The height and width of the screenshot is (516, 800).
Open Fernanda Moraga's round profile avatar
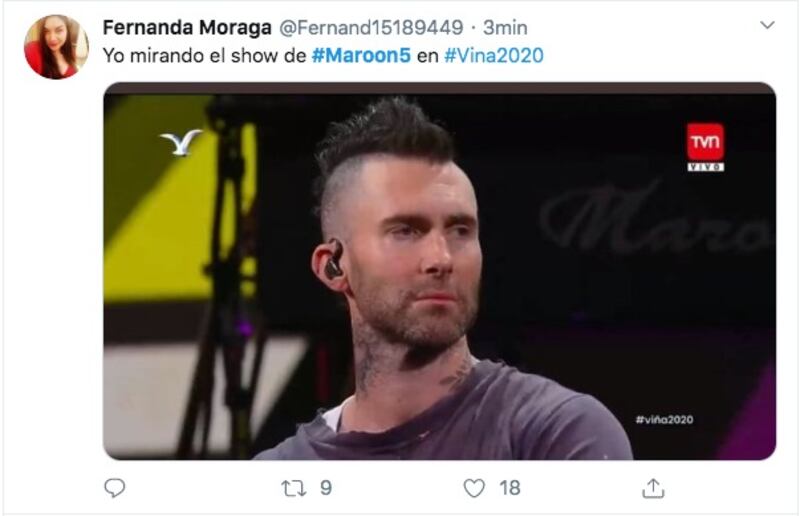coord(56,47)
